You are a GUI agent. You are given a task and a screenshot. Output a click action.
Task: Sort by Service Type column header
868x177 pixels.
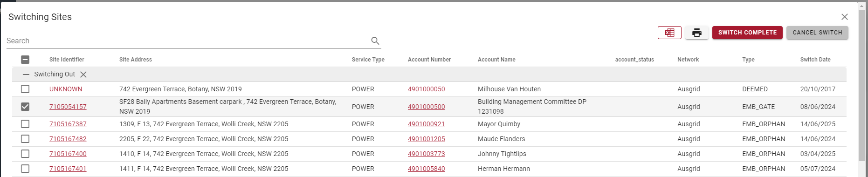tap(368, 60)
